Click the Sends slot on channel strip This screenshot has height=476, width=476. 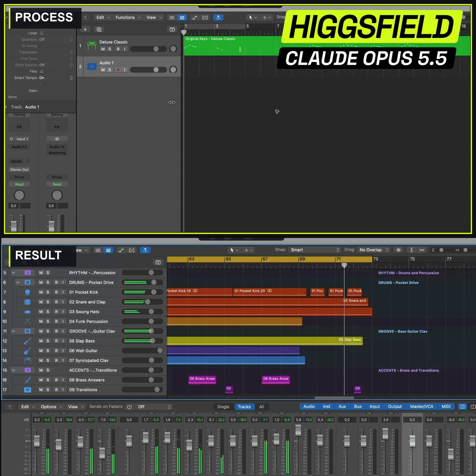pyautogui.click(x=16, y=161)
